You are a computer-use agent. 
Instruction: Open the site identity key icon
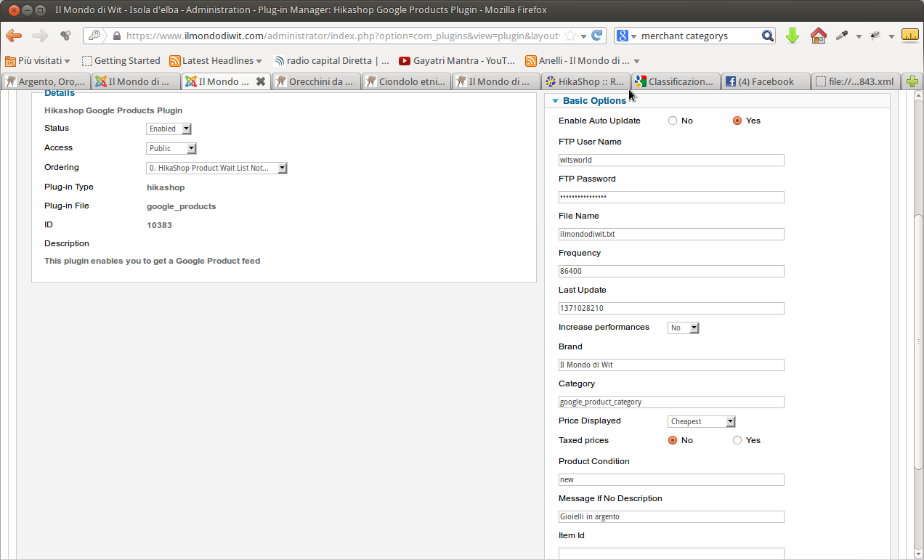(x=95, y=36)
